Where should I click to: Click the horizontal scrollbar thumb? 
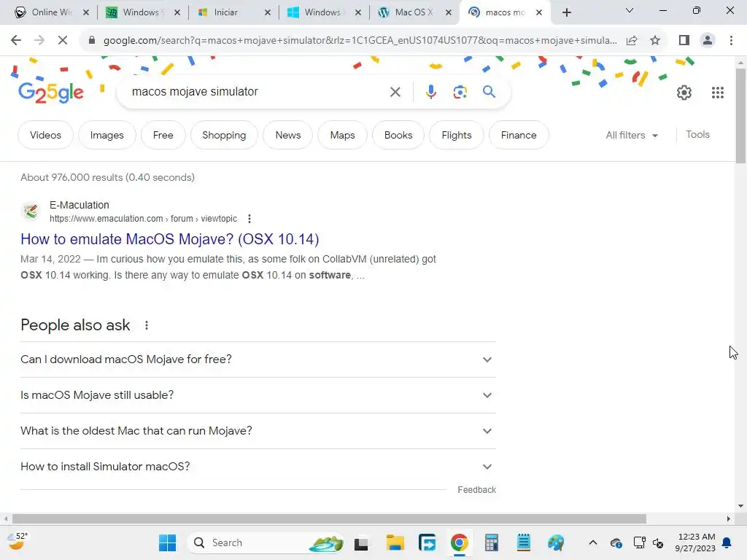pos(329,518)
